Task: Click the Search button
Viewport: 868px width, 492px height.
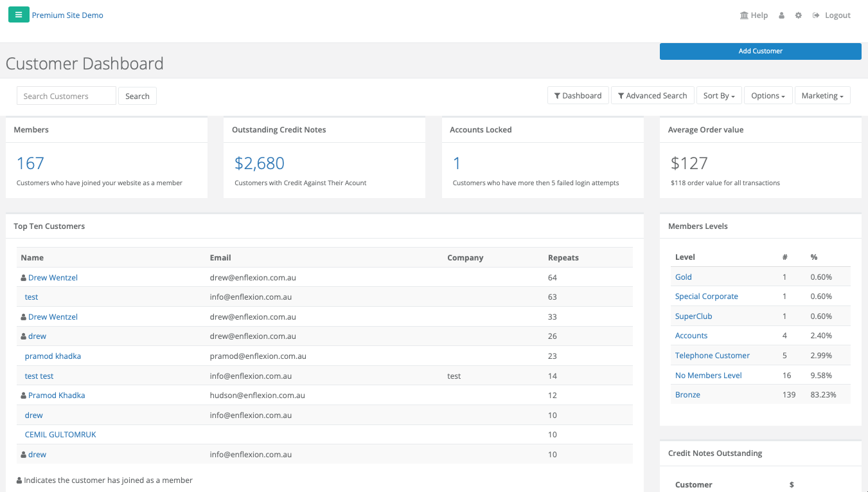Action: 137,96
